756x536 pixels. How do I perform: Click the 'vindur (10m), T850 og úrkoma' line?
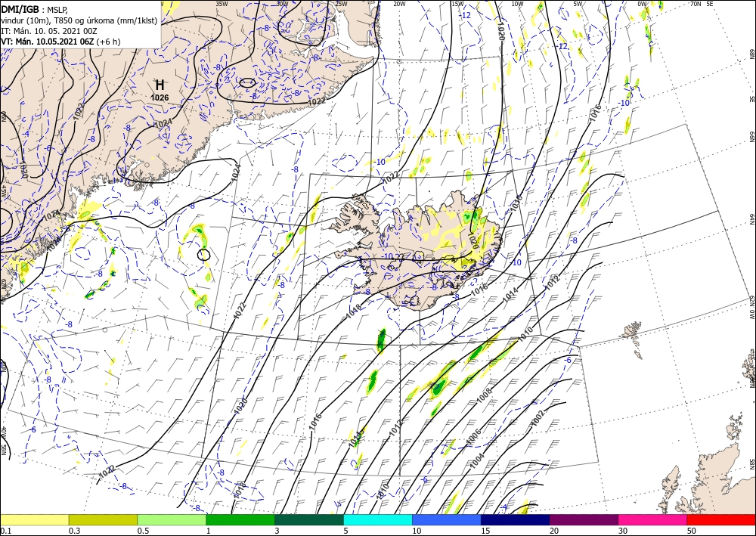click(x=78, y=20)
